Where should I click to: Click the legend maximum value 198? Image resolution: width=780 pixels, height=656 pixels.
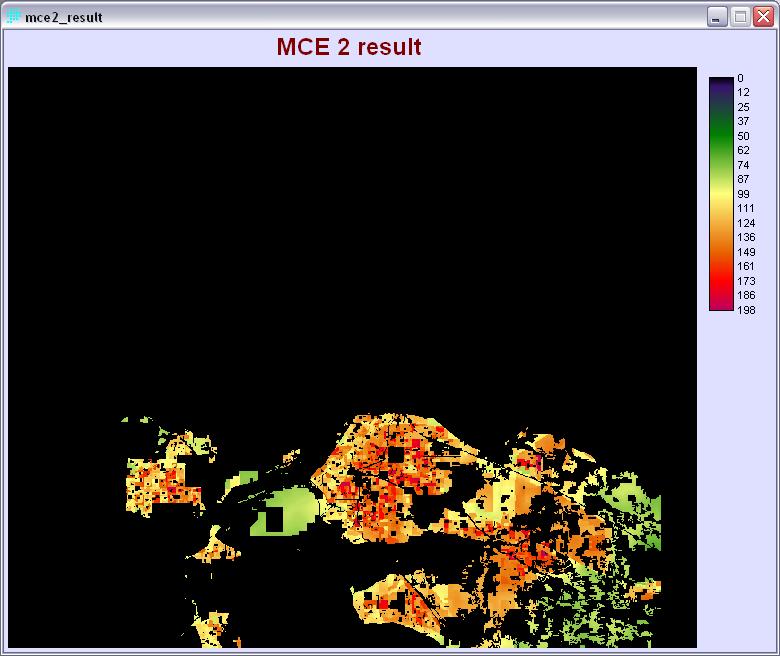pyautogui.click(x=745, y=310)
